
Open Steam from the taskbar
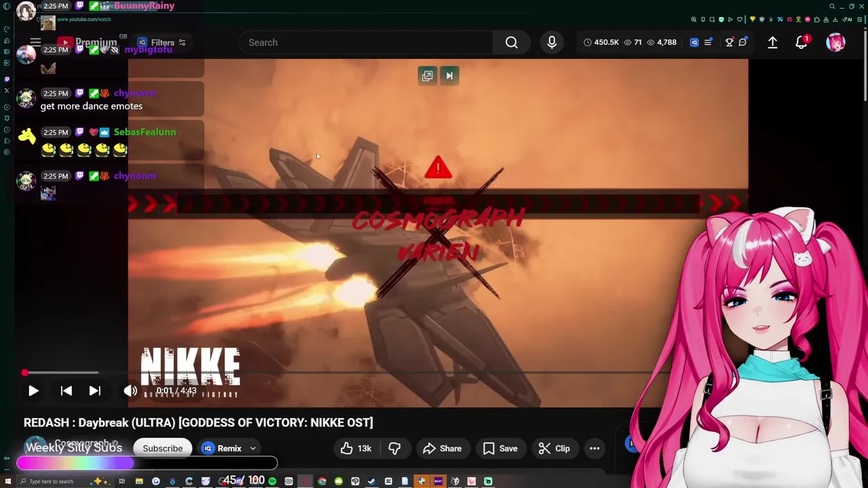click(372, 481)
